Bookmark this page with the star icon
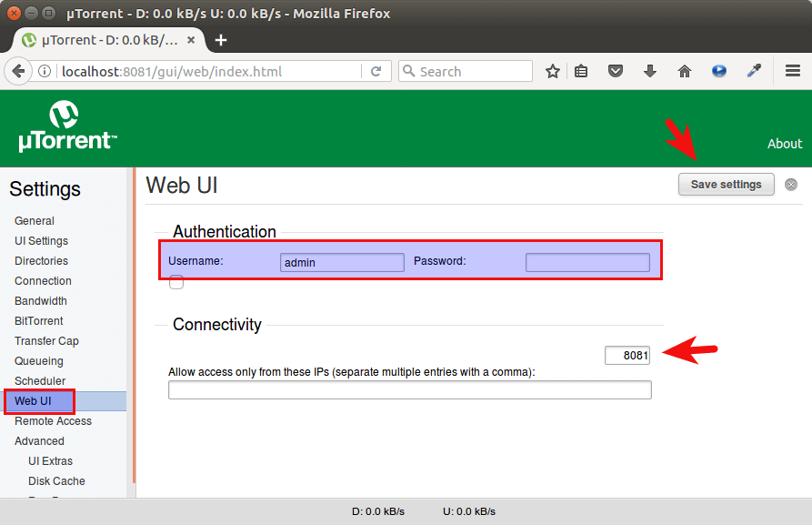Image resolution: width=812 pixels, height=525 pixels. [x=553, y=71]
